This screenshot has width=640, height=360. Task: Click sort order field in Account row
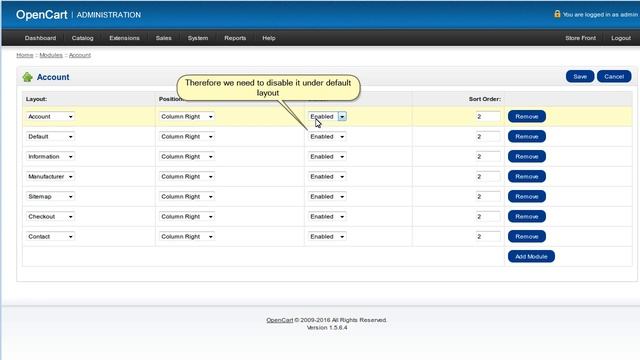click(488, 116)
